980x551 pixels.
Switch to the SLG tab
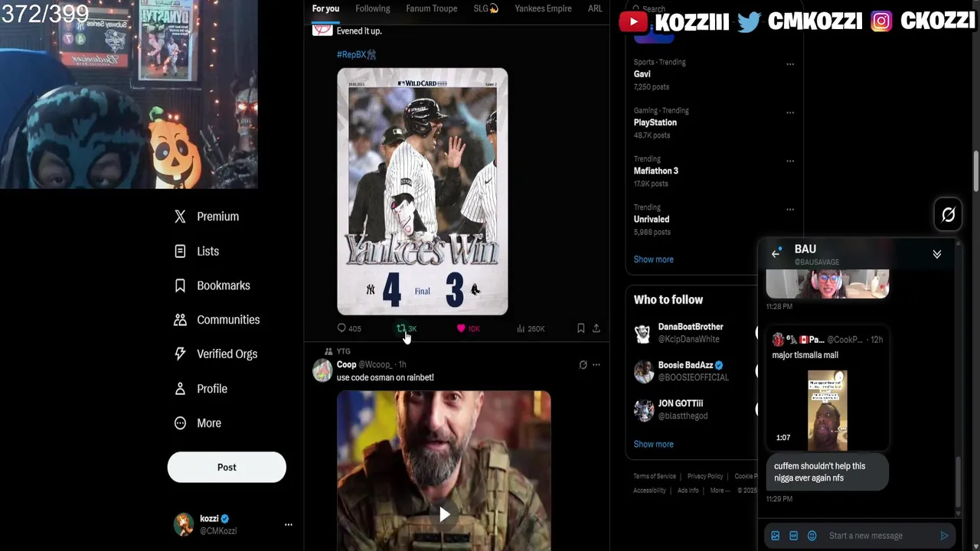coord(485,8)
